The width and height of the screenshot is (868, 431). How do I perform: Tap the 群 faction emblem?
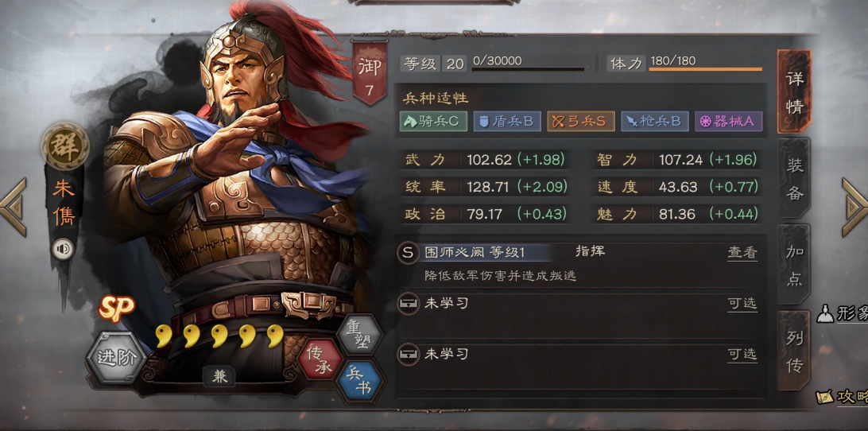(65, 146)
